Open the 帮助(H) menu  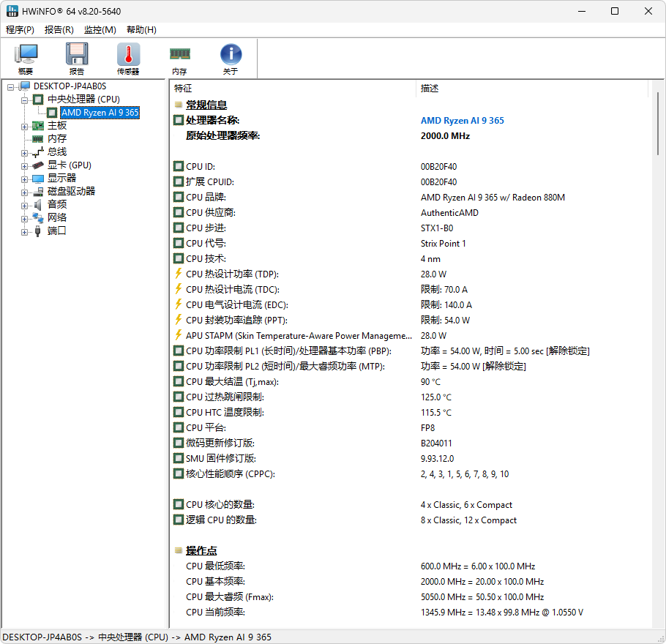[x=141, y=30]
